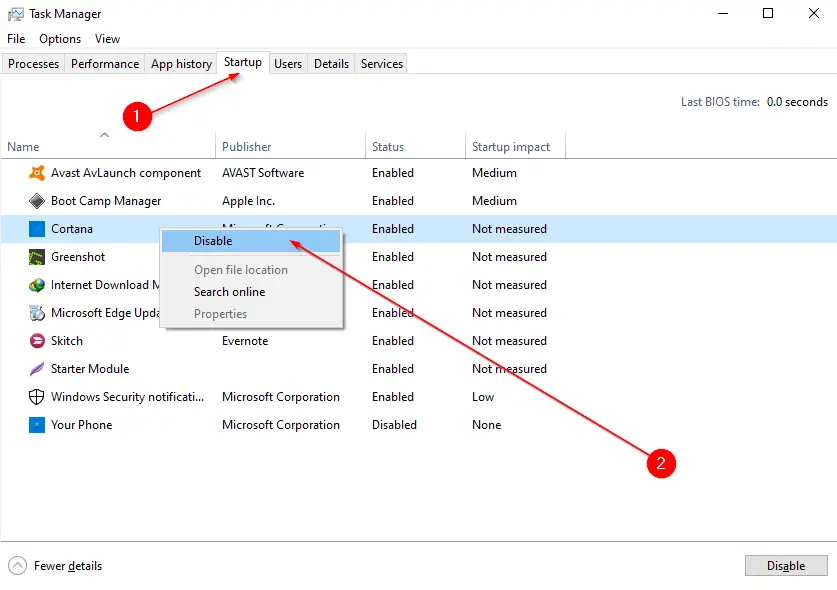Select the Greenshot name text
Viewport: 837px width, 590px height.
click(78, 257)
